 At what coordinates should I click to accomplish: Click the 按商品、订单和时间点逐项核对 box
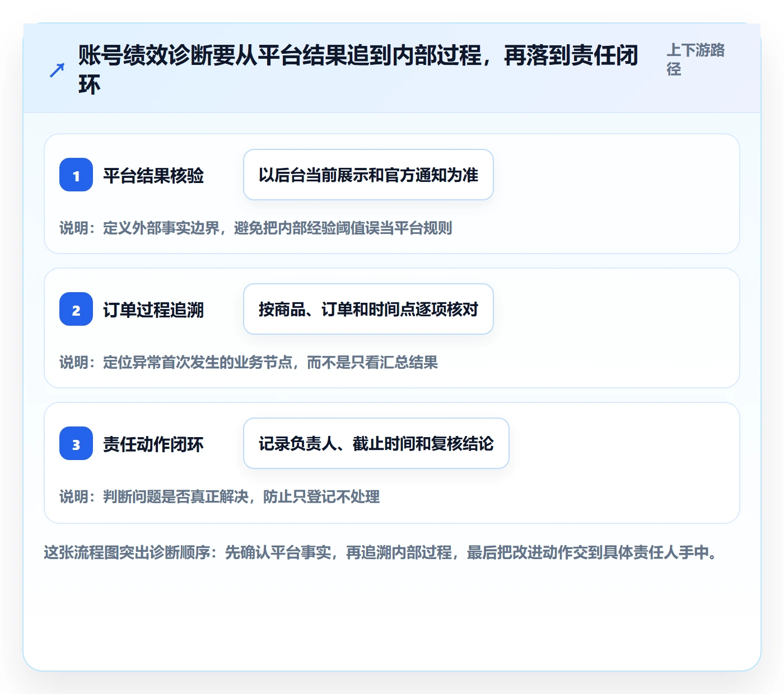[x=368, y=309]
